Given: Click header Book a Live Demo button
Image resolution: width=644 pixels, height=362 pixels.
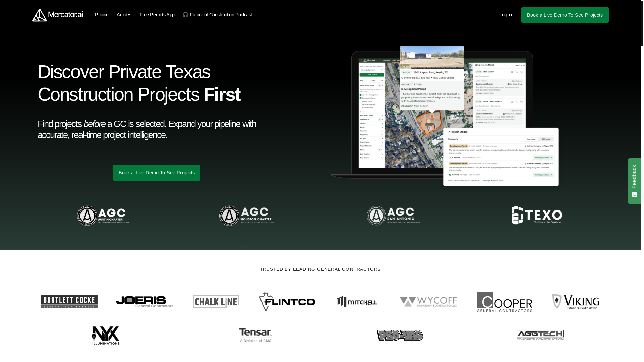Looking at the screenshot, I should [x=565, y=15].
